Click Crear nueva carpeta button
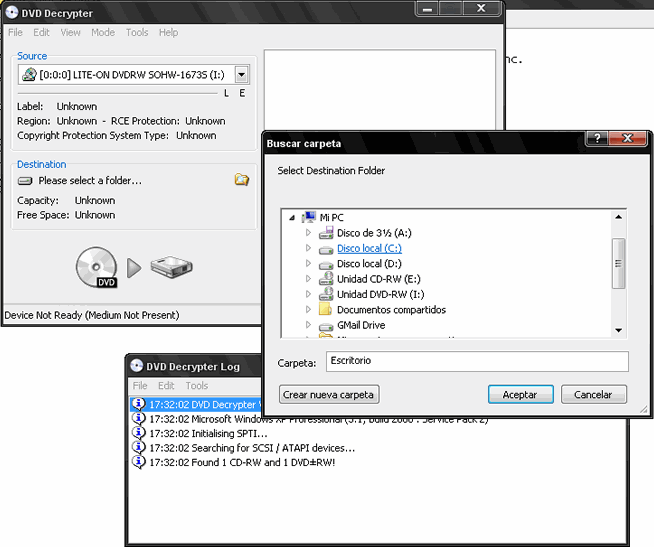This screenshot has height=547, width=654. click(329, 394)
